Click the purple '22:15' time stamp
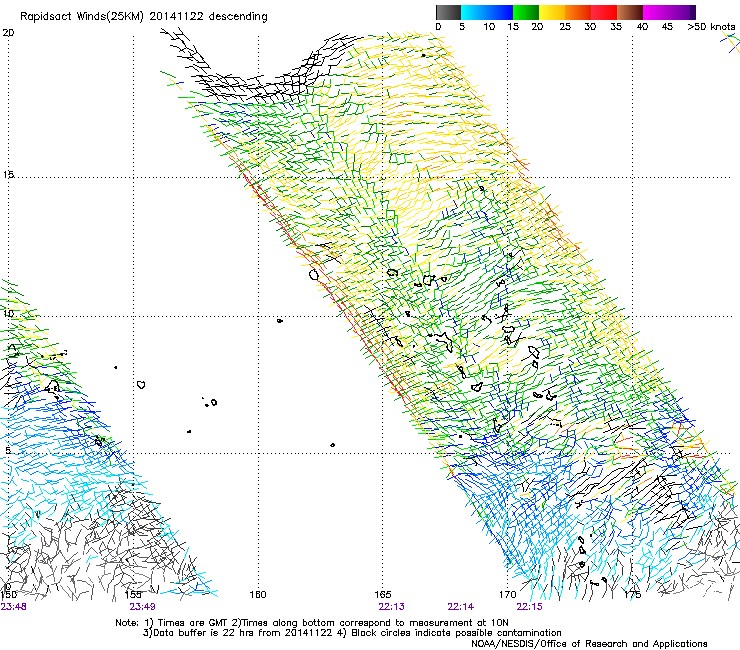 (530, 607)
